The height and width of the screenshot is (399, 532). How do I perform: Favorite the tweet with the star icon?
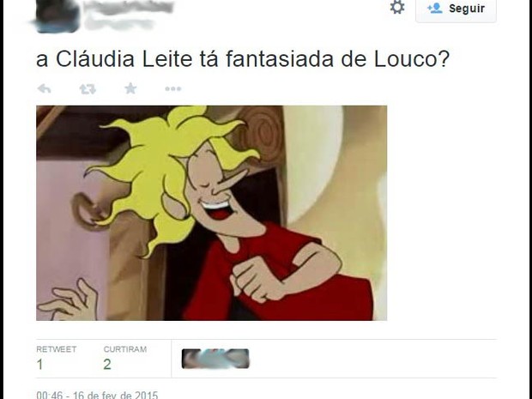coord(130,88)
